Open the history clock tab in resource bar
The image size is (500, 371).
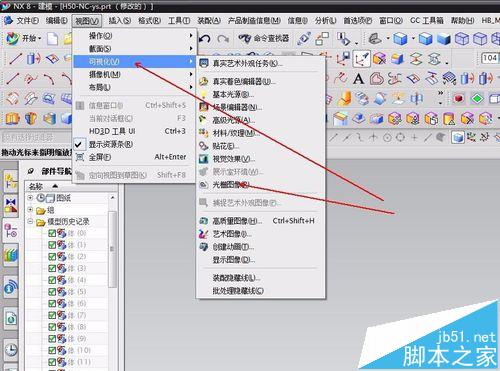pos(11,350)
